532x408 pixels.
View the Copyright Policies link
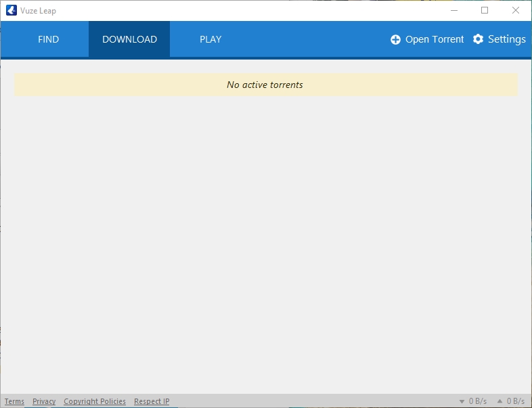(x=95, y=401)
